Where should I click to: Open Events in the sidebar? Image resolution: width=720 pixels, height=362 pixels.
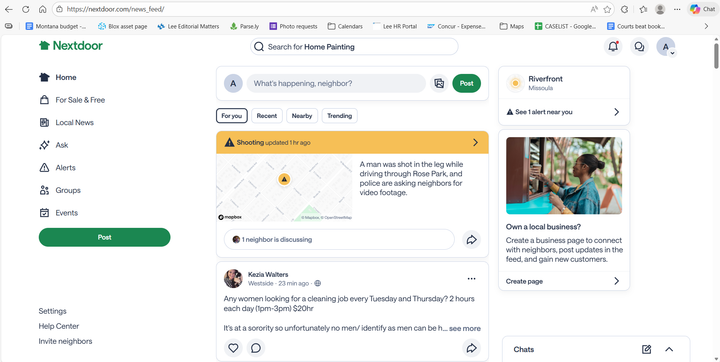58,213
